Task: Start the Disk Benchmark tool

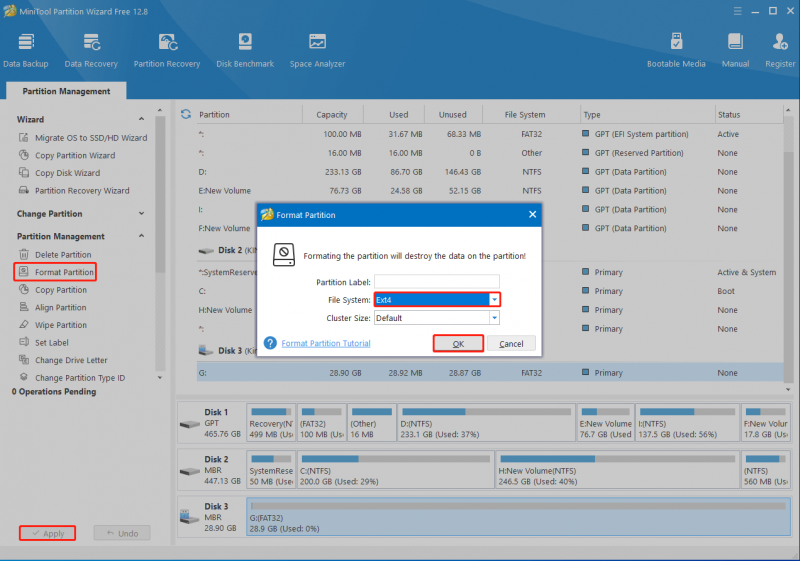Action: coord(245,50)
